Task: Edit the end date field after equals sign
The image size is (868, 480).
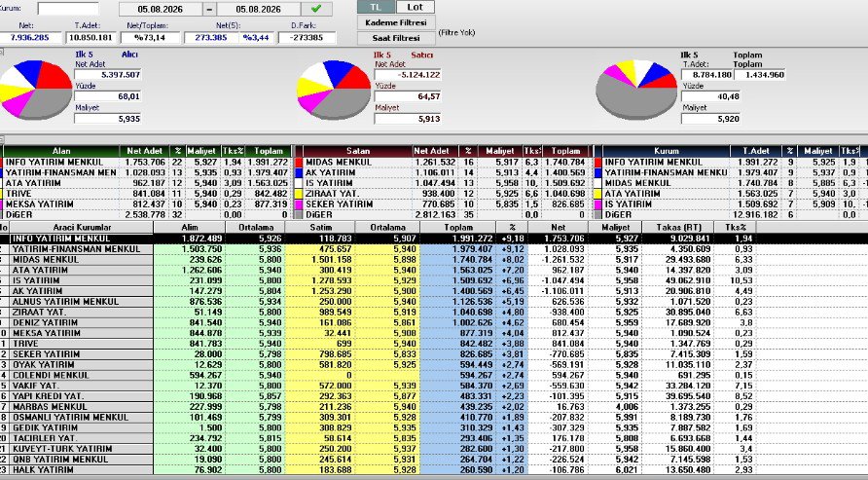Action: tap(259, 9)
